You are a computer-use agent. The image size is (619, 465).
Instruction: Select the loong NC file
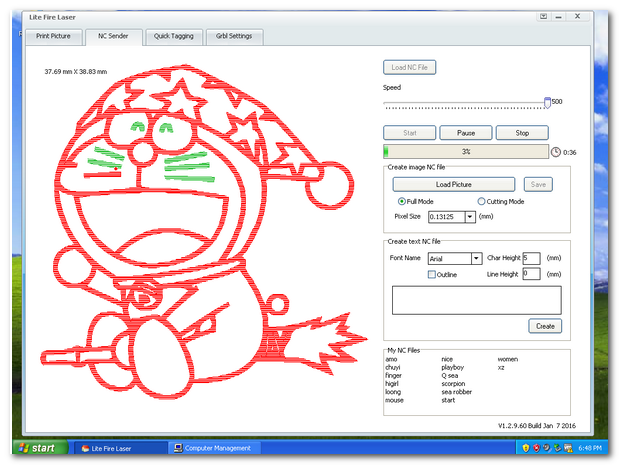393,392
